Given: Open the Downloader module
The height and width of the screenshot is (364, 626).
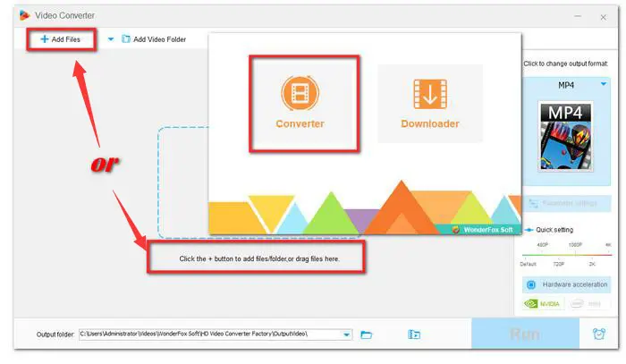Looking at the screenshot, I should tap(430, 102).
